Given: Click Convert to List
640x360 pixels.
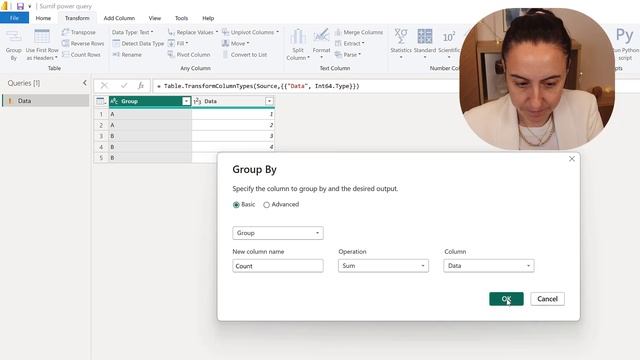Looking at the screenshot, I should [x=244, y=54].
